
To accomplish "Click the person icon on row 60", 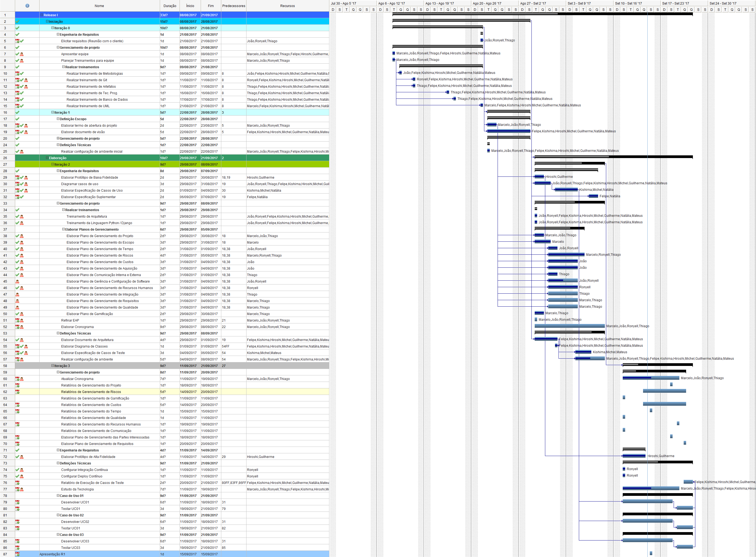I will pyautogui.click(x=22, y=379).
